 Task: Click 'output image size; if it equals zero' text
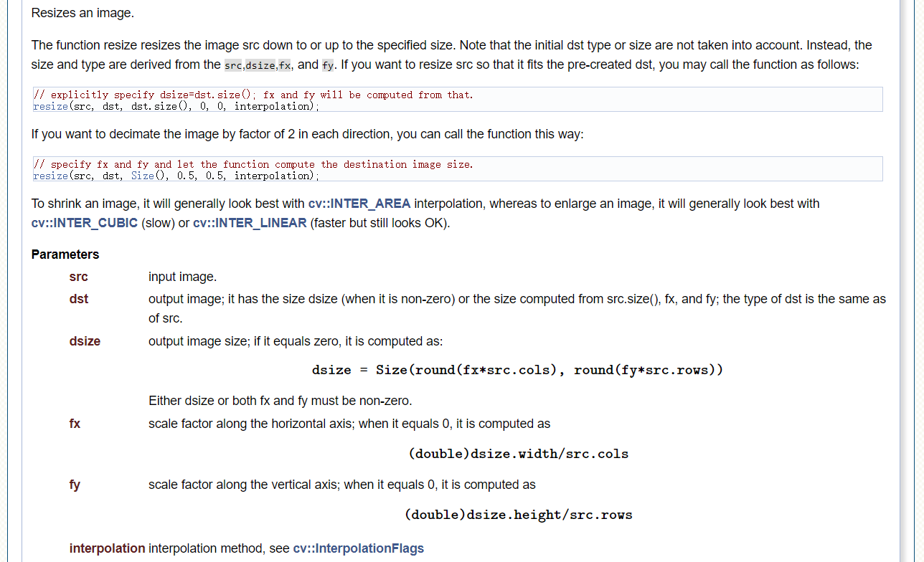click(x=296, y=341)
